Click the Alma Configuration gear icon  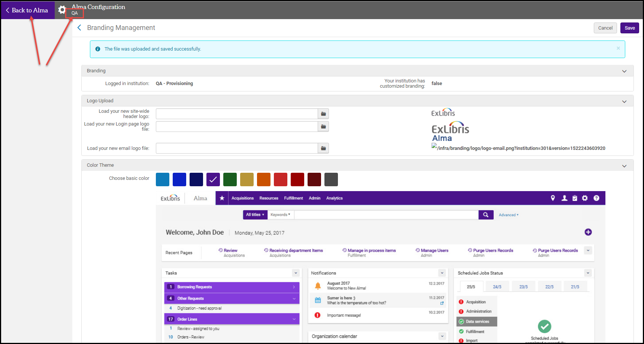(62, 10)
